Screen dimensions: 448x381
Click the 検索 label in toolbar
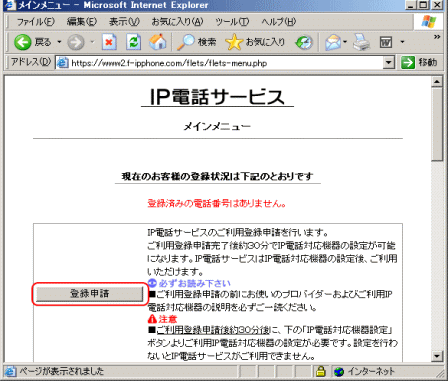click(207, 42)
